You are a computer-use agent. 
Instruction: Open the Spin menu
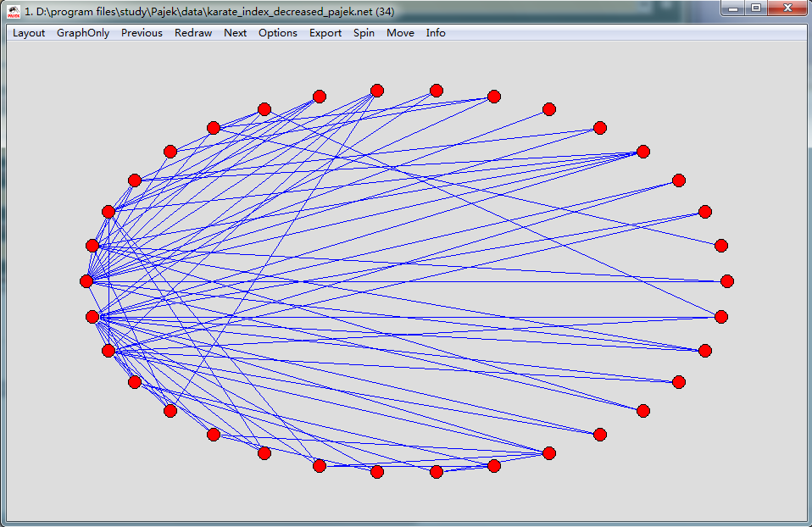[364, 32]
